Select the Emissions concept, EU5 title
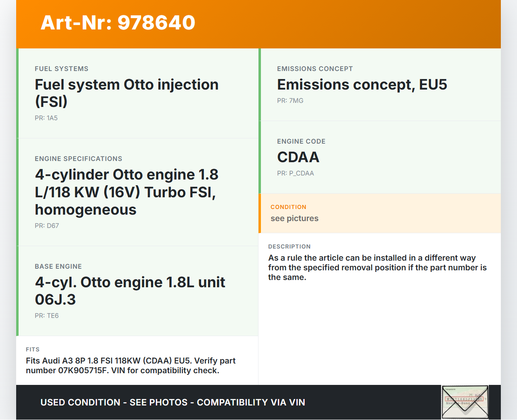 coord(362,85)
